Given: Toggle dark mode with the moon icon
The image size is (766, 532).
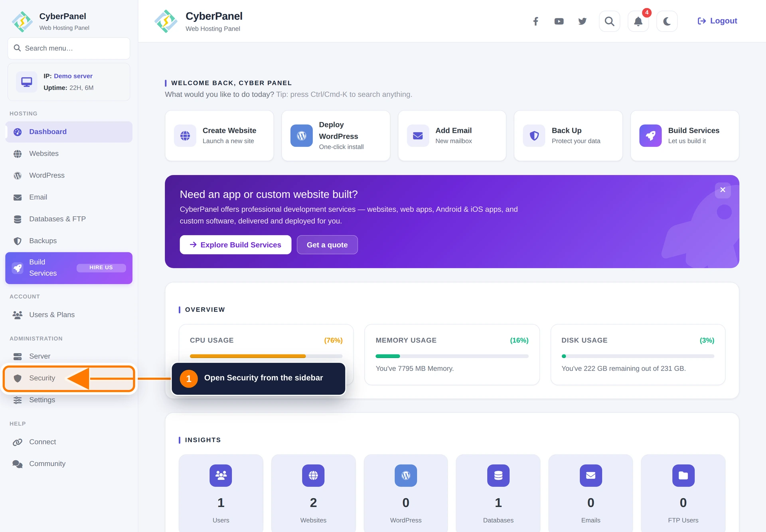Looking at the screenshot, I should point(667,21).
